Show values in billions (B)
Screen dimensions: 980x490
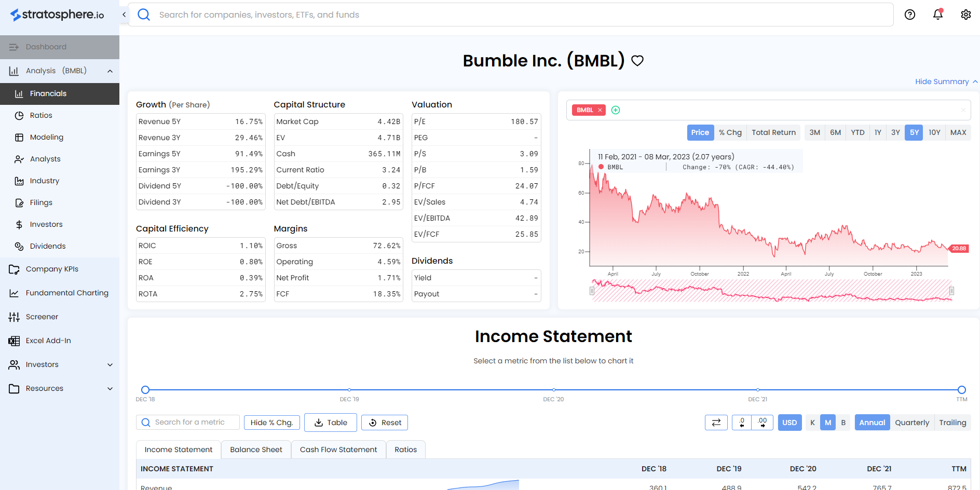point(843,423)
